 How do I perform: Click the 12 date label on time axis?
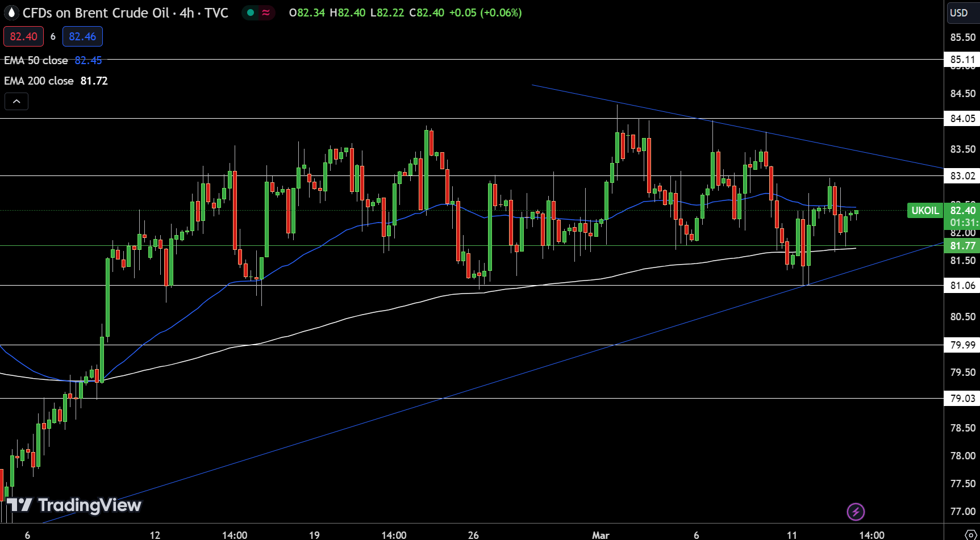[x=155, y=535]
